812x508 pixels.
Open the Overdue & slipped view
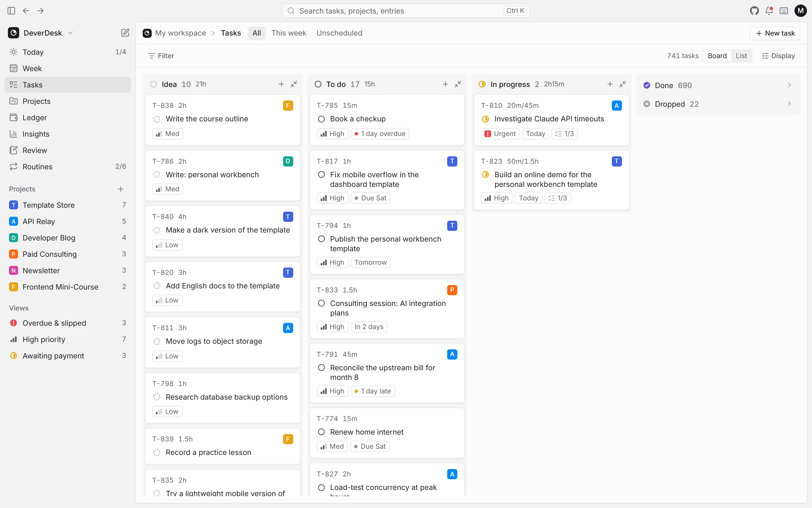point(67,323)
